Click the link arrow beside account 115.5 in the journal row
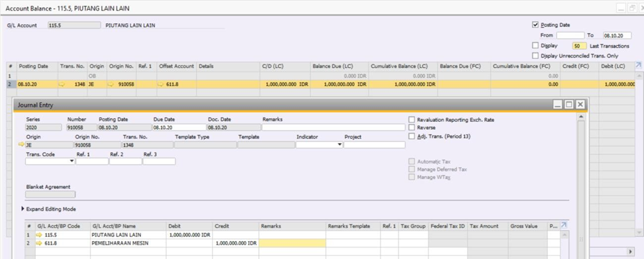 (39, 234)
